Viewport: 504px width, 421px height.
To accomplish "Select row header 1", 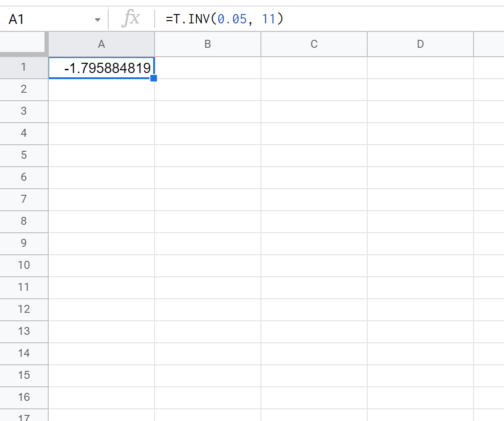I will [24, 67].
